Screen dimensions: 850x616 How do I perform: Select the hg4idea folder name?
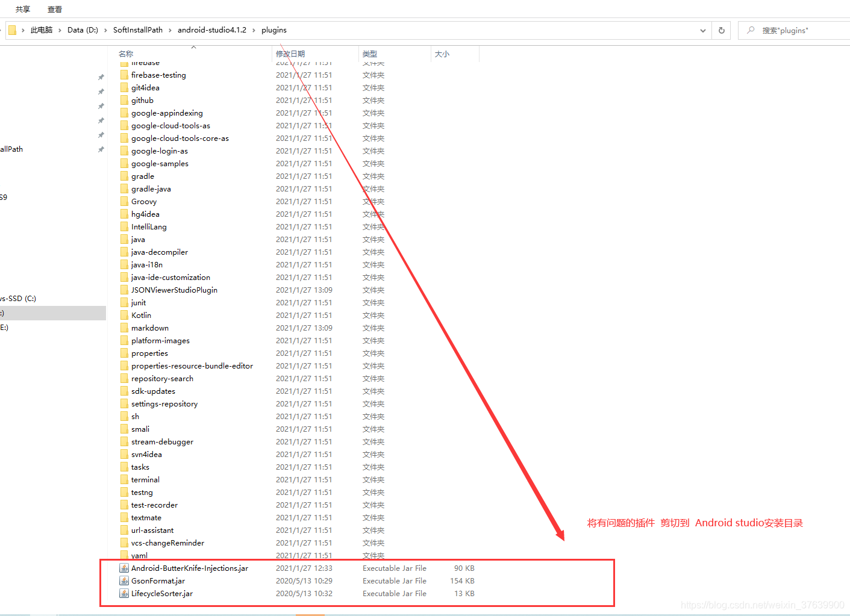click(146, 214)
